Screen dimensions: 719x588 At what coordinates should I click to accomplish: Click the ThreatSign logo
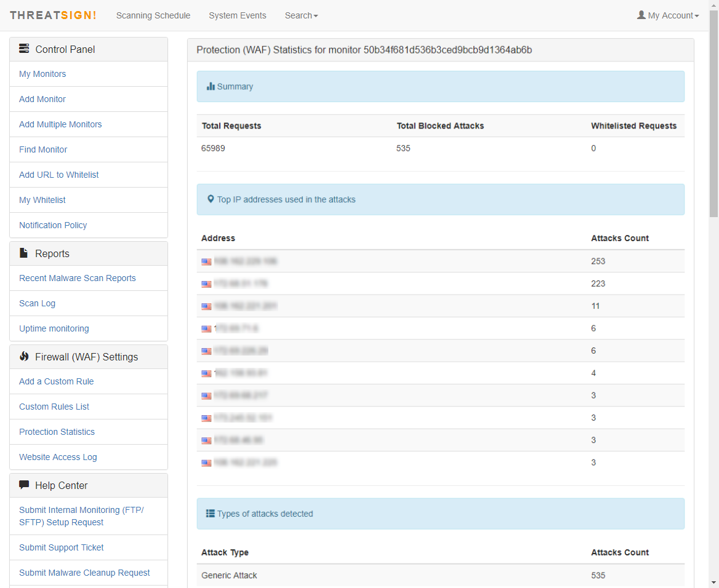[53, 15]
